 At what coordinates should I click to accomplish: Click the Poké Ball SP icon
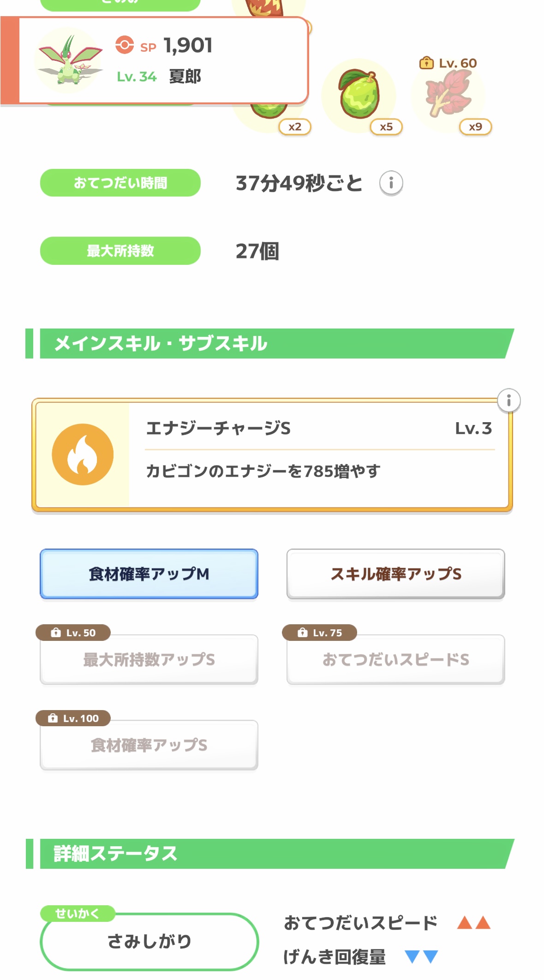[x=125, y=45]
